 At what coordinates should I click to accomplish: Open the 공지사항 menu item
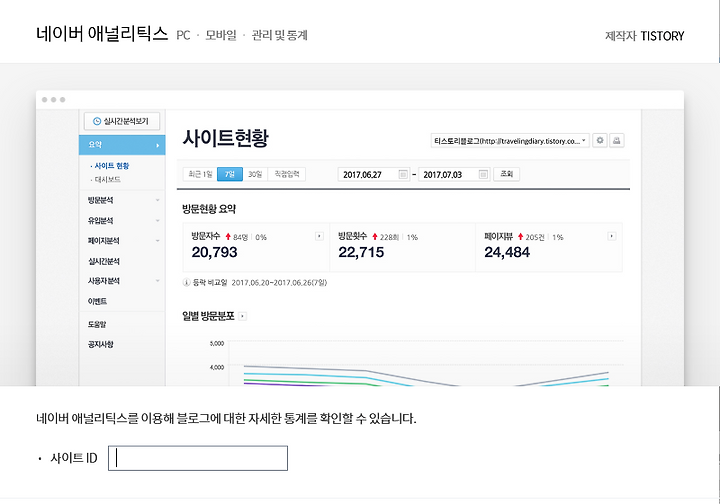[x=101, y=344]
